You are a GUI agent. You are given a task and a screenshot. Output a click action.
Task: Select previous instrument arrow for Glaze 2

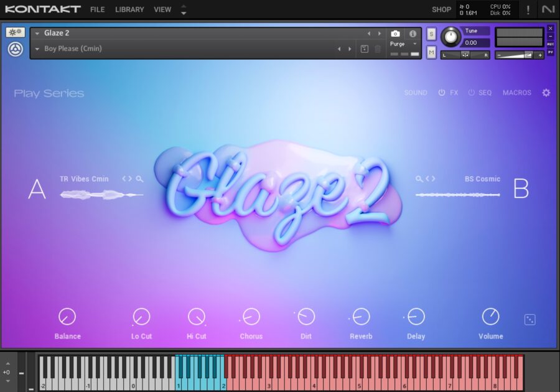pyautogui.click(x=369, y=34)
